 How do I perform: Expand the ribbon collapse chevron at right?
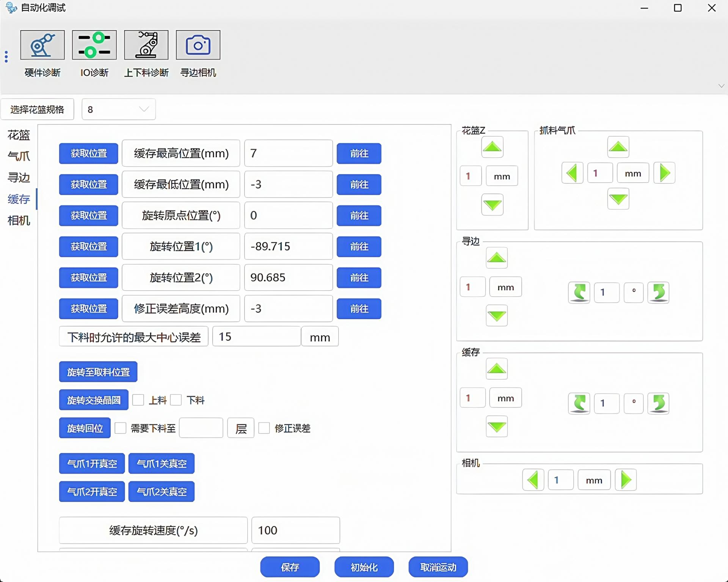tap(721, 86)
